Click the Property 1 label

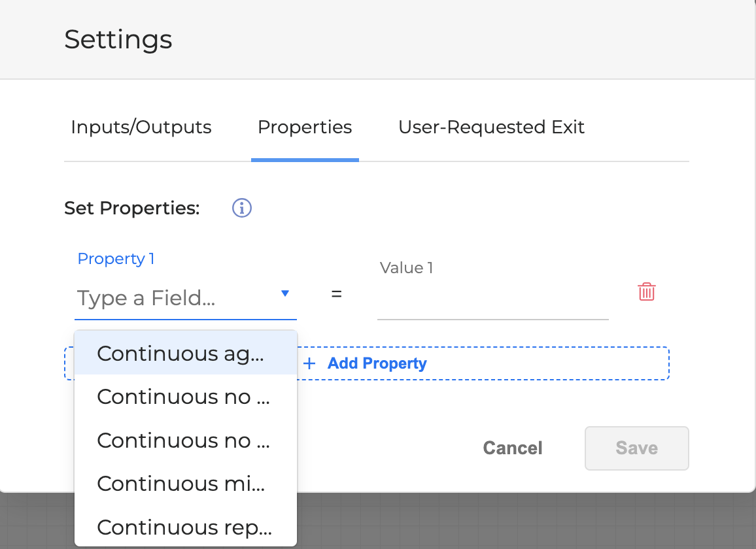116,259
